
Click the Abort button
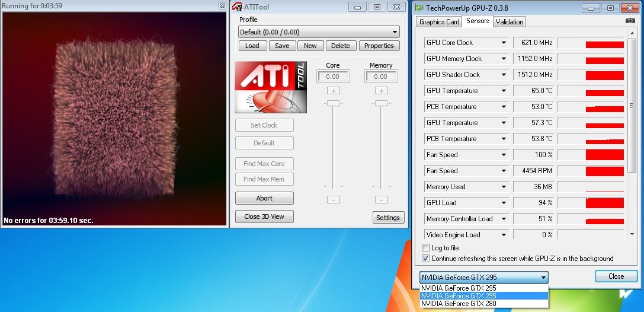click(264, 198)
